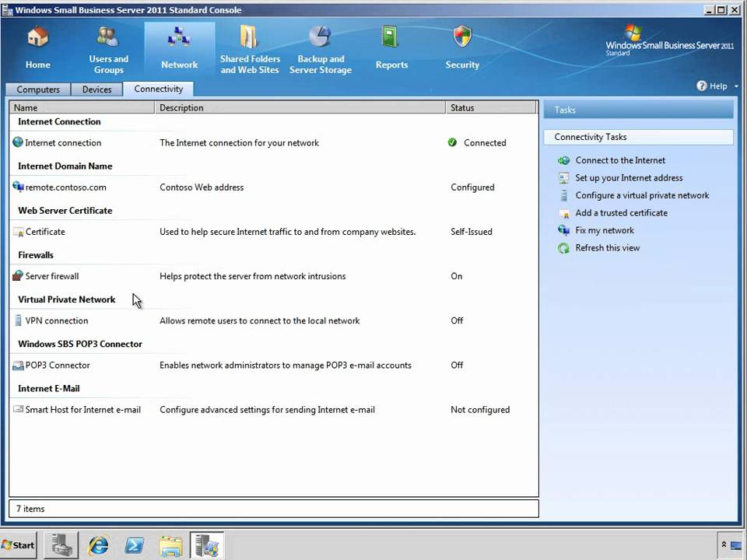747x560 pixels.
Task: Click the Fix my network icon
Action: (563, 230)
